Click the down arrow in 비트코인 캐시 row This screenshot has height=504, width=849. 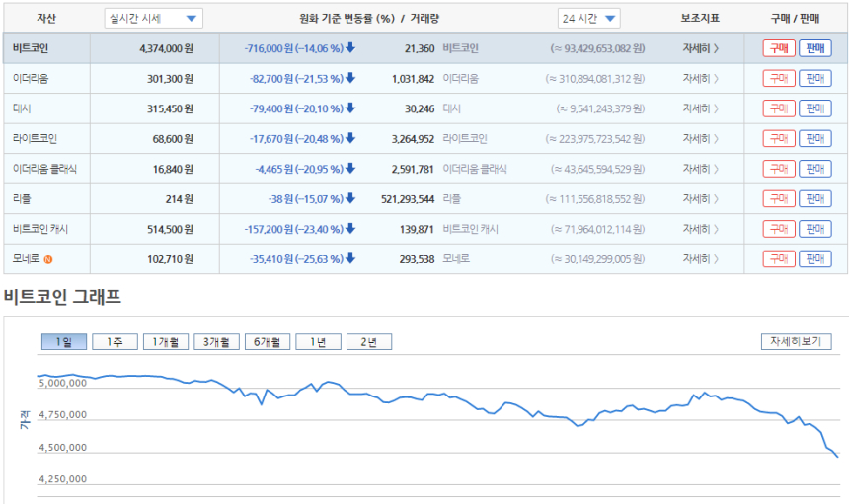350,229
